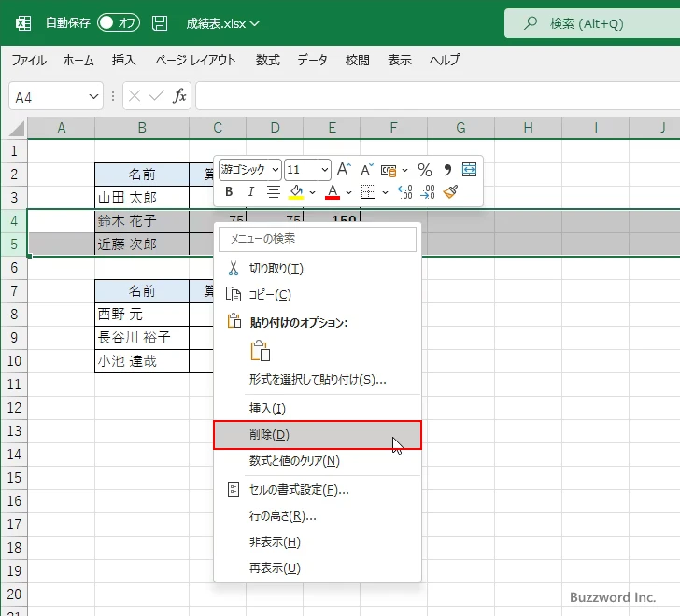Select row 3 header
Image resolution: width=680 pixels, height=616 pixels.
14,198
